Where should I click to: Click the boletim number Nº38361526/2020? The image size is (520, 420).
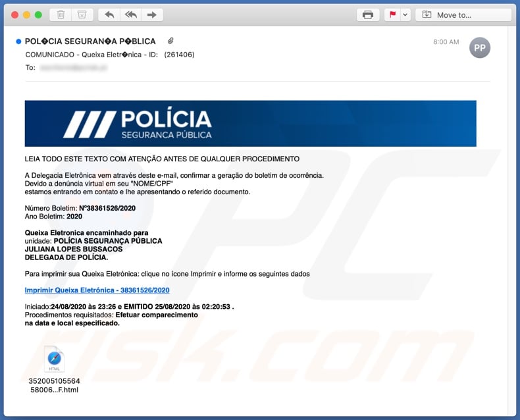click(107, 208)
